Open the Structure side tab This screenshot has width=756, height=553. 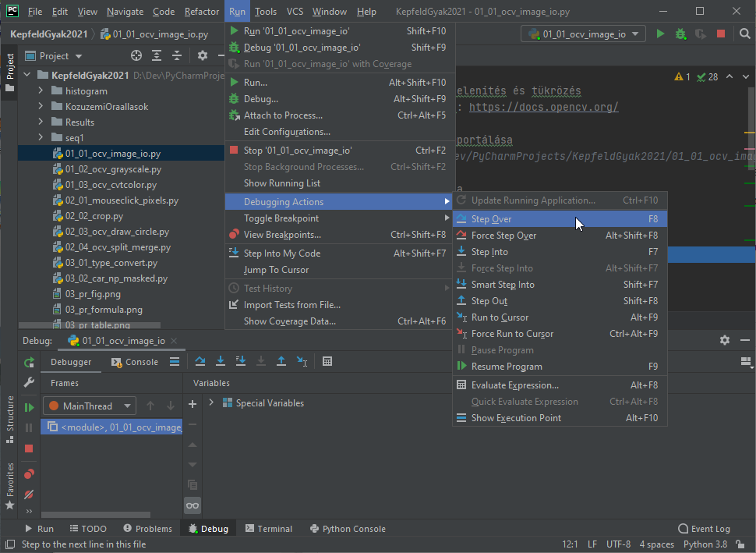pyautogui.click(x=9, y=419)
